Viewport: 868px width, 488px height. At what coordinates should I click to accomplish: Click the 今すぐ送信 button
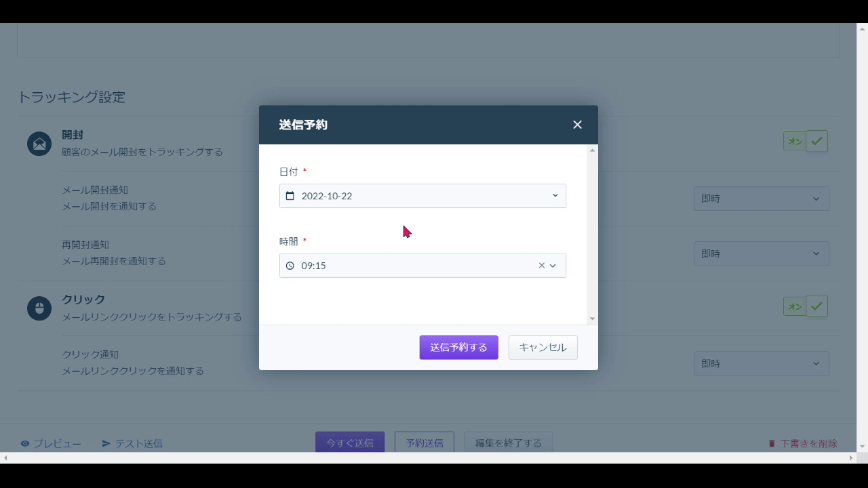click(x=350, y=443)
